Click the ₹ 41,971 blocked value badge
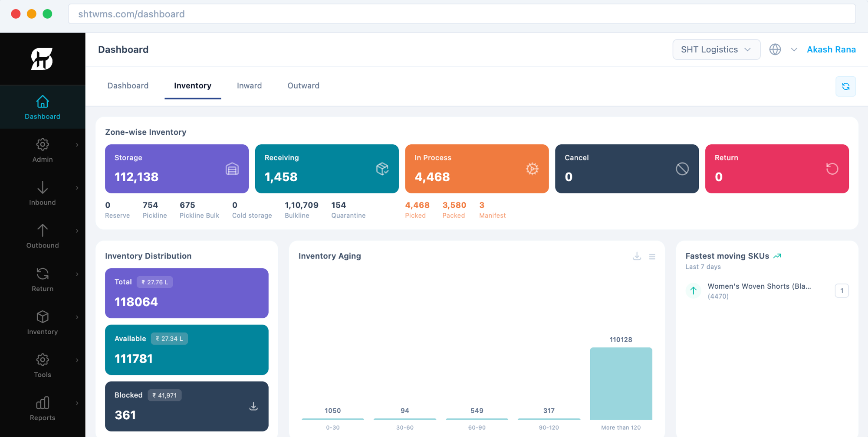Screen dimensions: 868x437 tap(164, 395)
